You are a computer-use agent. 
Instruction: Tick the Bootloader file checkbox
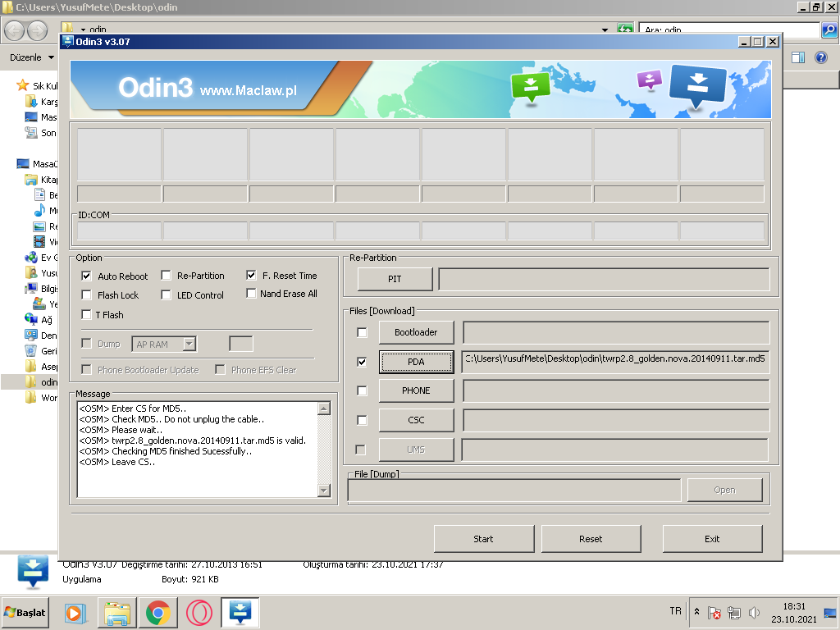362,333
